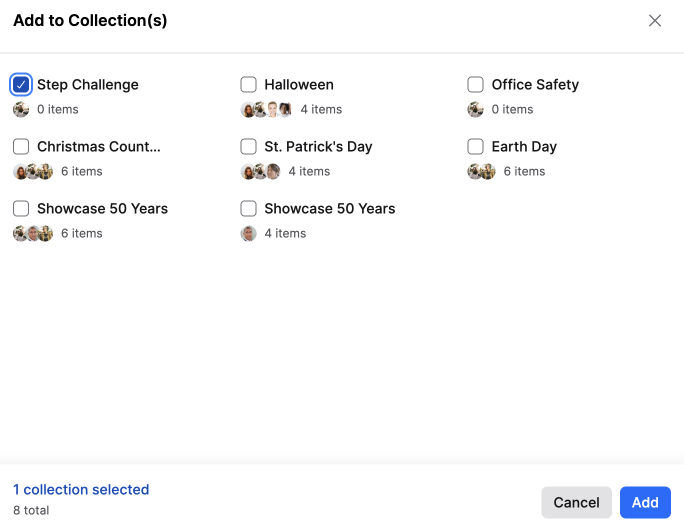Select the Showcase 50 Years checkbox with 4 items

tap(248, 209)
